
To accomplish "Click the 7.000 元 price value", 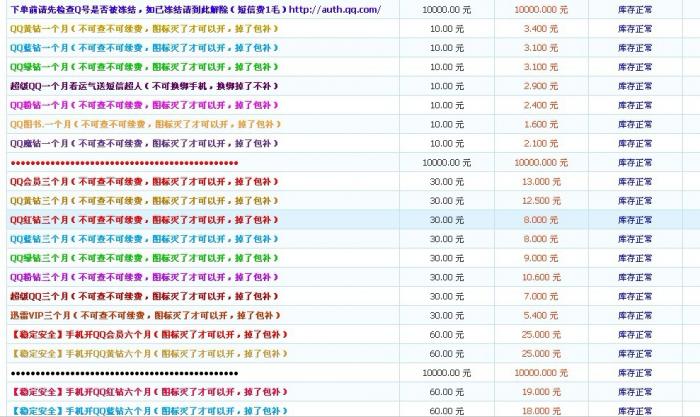I will pyautogui.click(x=541, y=296).
